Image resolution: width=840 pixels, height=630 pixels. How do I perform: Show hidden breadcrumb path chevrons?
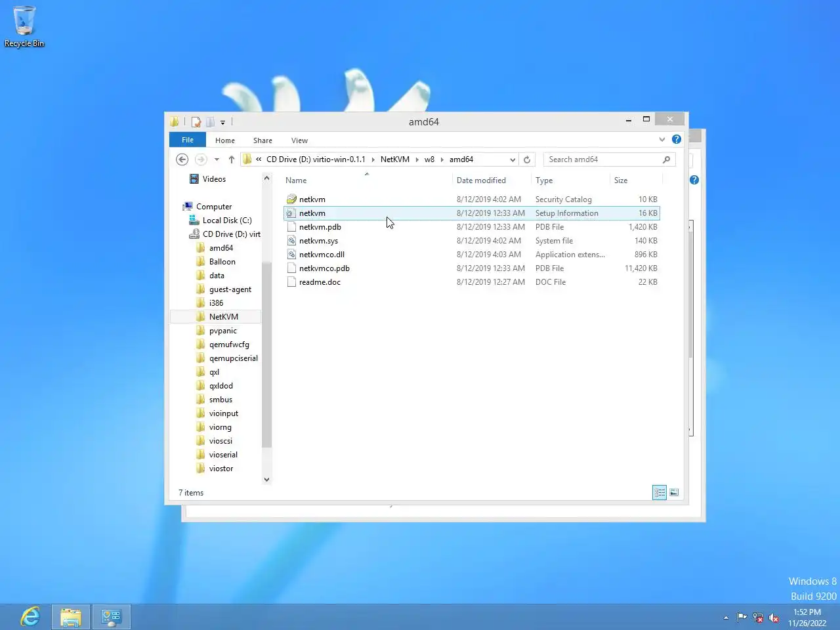pyautogui.click(x=259, y=159)
